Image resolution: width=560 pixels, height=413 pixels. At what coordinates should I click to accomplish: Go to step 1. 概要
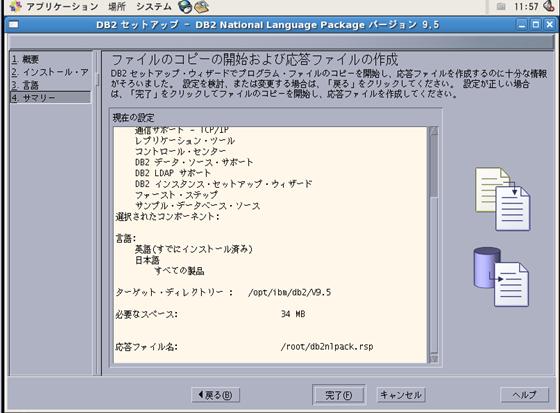[25, 59]
